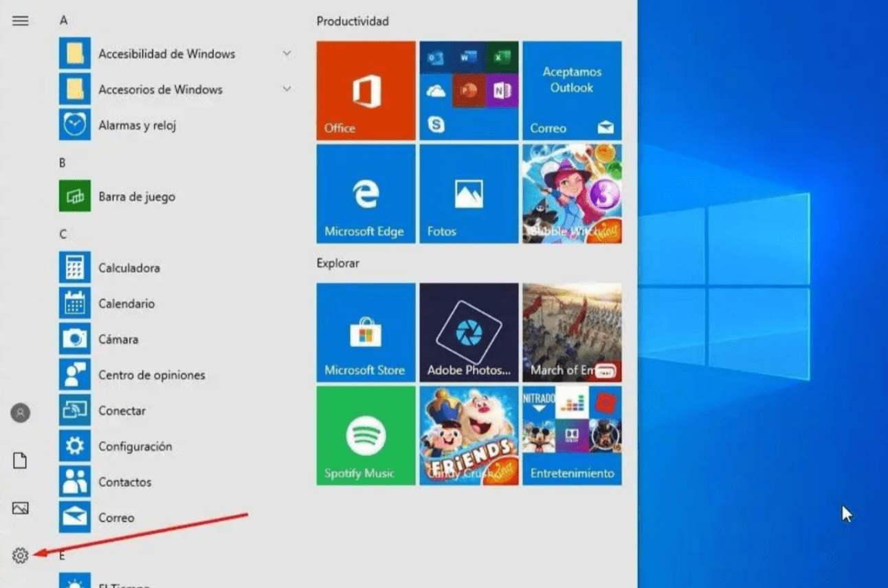Select Calendario text label
Image resolution: width=888 pixels, height=588 pixels.
tap(126, 304)
